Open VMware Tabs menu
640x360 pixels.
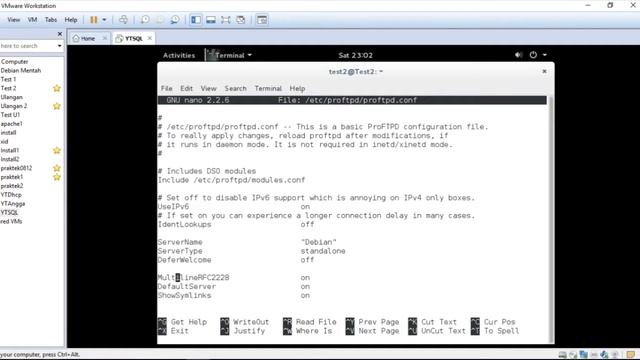(x=51, y=20)
